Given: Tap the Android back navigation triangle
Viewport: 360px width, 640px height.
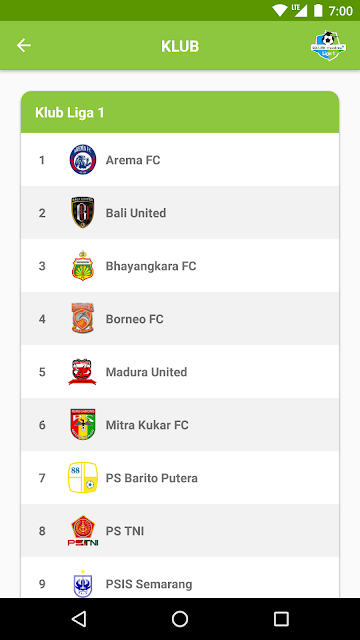Looking at the screenshot, I should [x=79, y=619].
